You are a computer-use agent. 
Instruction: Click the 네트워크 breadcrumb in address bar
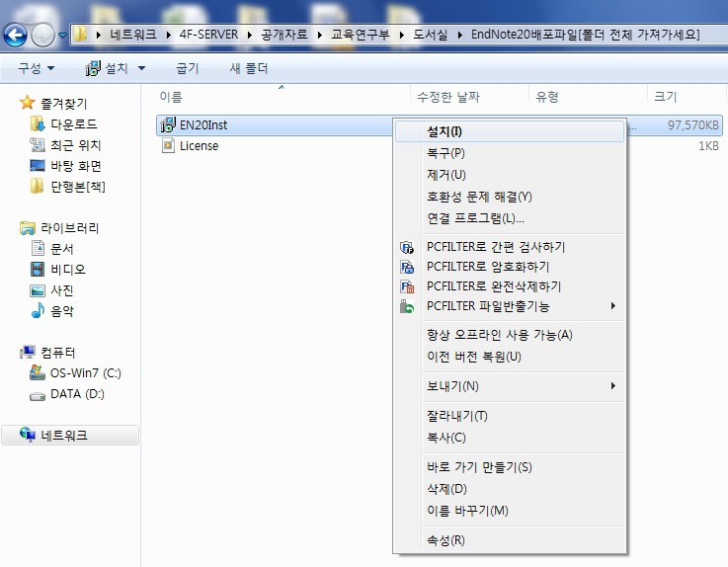pos(133,35)
